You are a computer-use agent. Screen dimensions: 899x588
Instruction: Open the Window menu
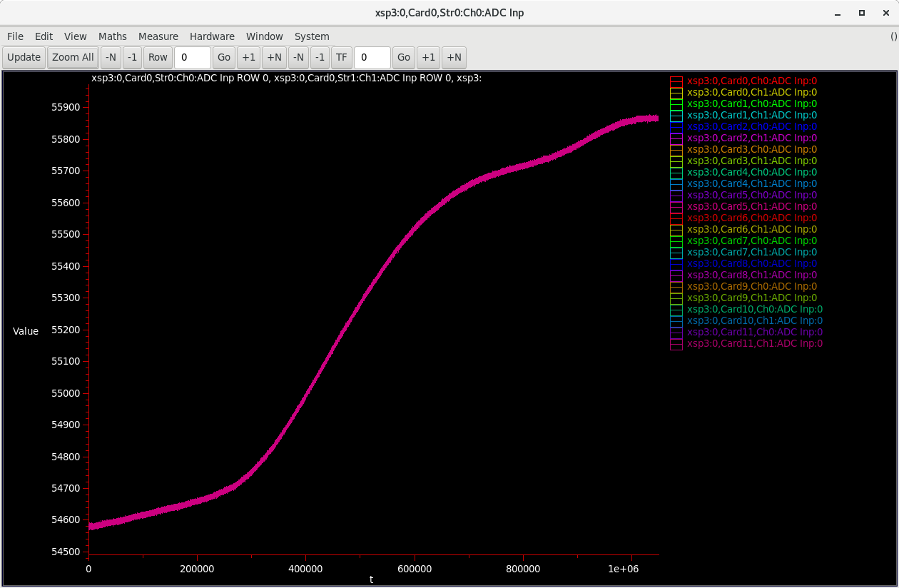(x=265, y=36)
